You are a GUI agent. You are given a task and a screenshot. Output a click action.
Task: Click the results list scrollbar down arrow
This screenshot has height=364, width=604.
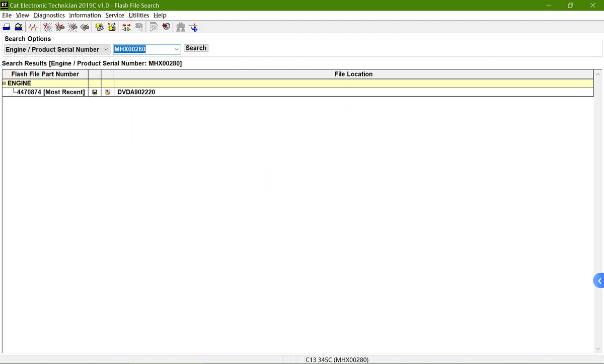[x=598, y=349]
